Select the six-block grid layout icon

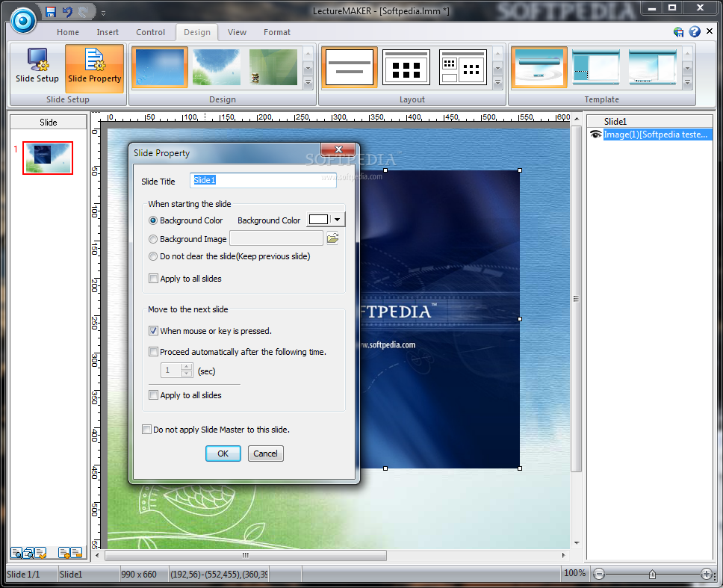(x=406, y=67)
